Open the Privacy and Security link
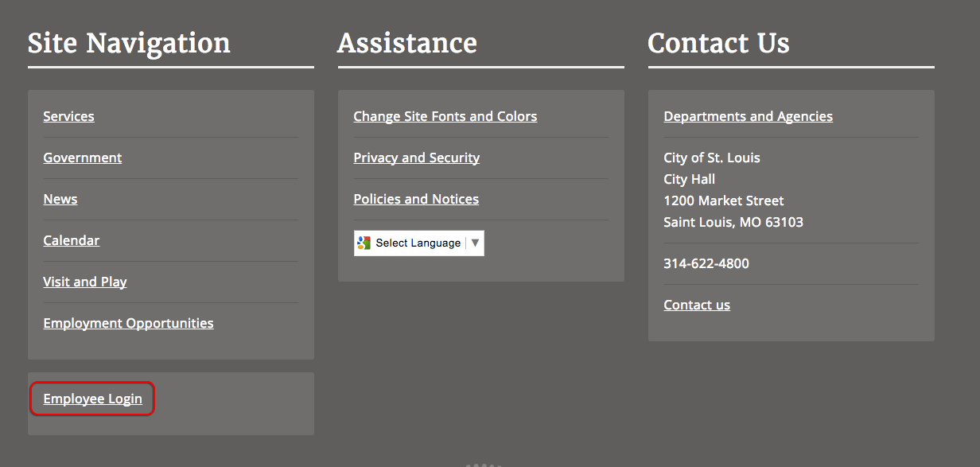 pos(417,158)
